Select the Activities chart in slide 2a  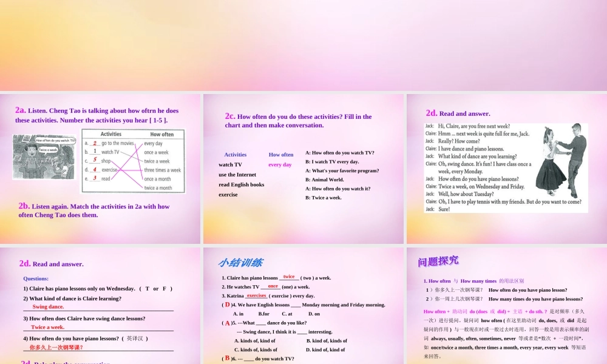coord(133,160)
